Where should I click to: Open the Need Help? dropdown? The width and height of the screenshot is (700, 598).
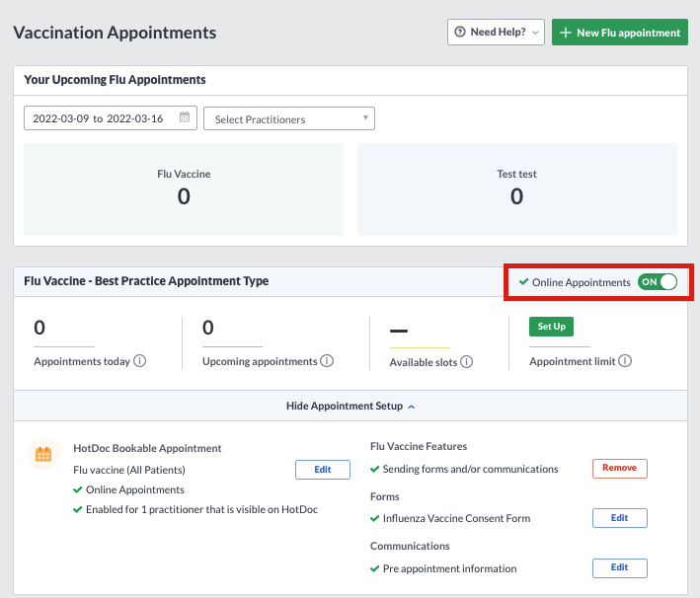point(496,33)
